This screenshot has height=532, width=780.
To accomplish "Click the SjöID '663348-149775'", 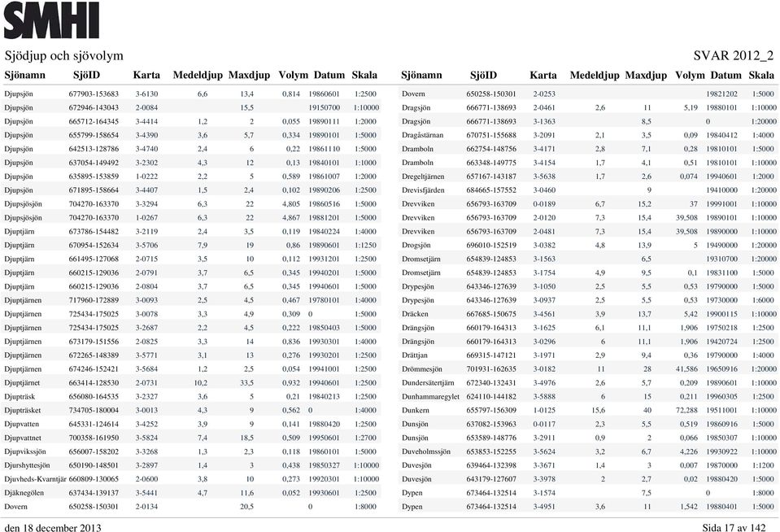I will coord(491,163).
